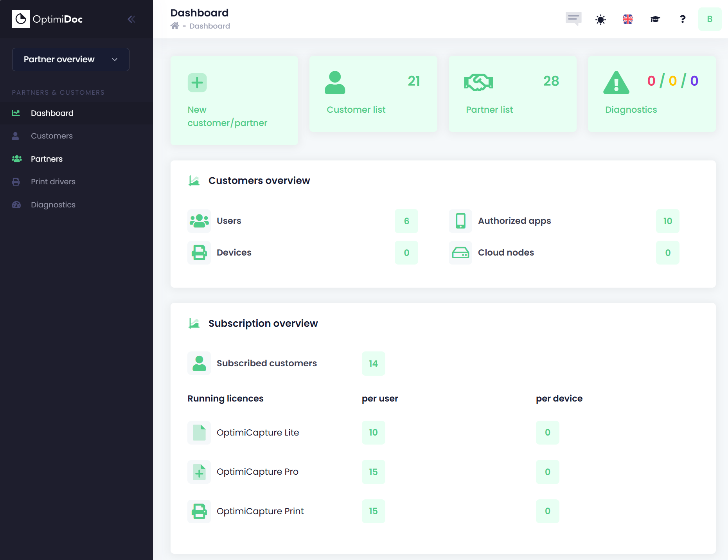Navigate to Print drivers section
This screenshot has width=728, height=560.
pyautogui.click(x=53, y=182)
